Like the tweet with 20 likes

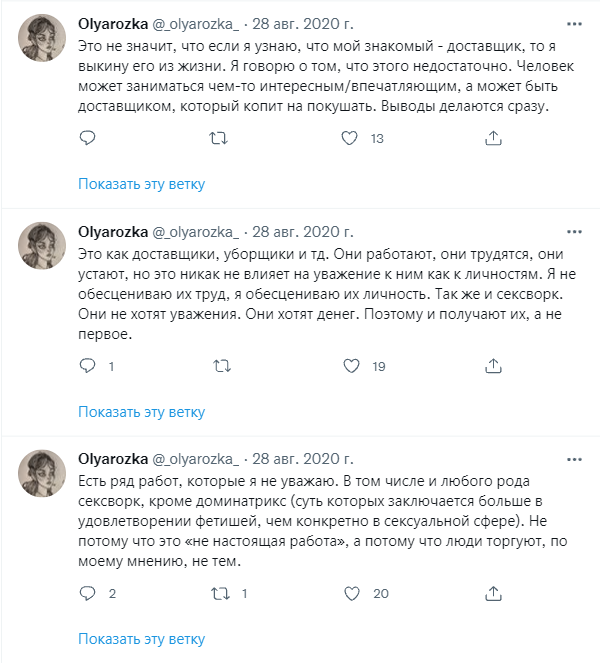click(x=350, y=594)
